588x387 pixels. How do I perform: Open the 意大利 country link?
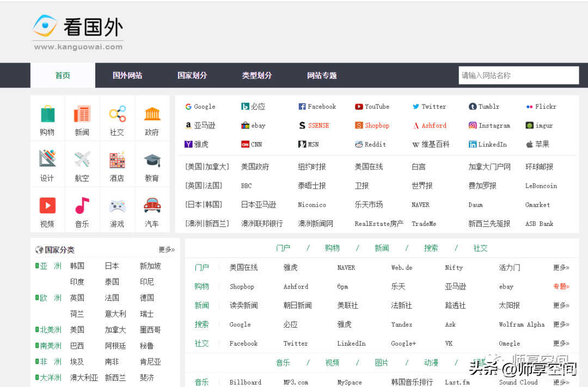pyautogui.click(x=115, y=314)
